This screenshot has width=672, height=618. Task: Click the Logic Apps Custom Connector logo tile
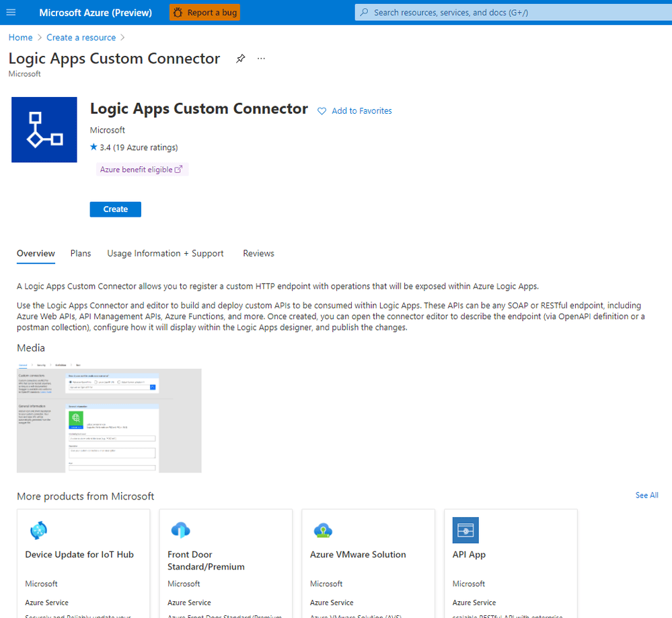(x=44, y=129)
